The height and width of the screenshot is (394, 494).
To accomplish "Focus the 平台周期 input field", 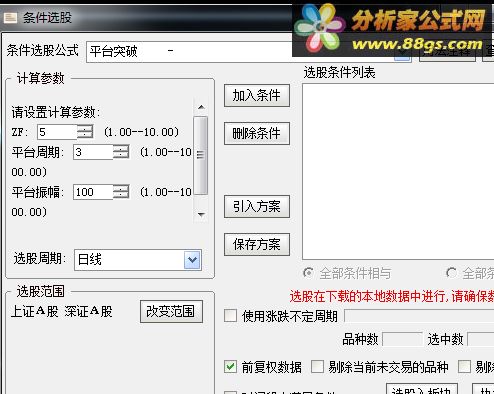I will [x=93, y=152].
